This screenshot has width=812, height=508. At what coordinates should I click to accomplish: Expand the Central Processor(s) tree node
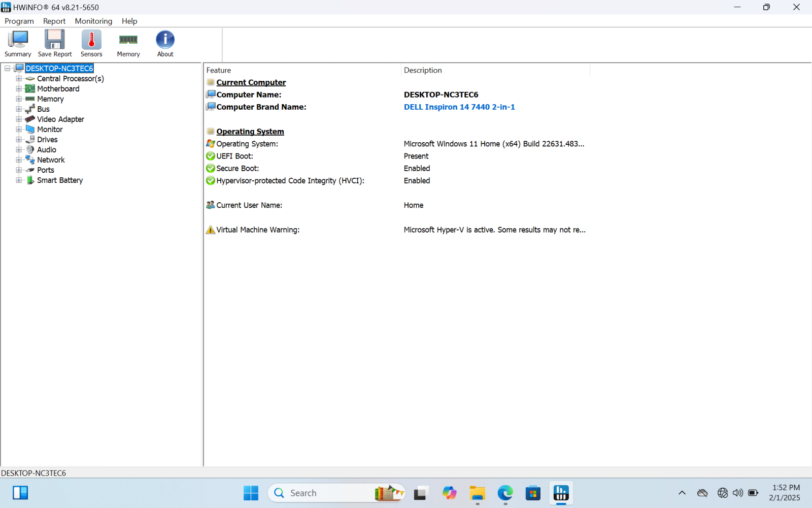19,79
